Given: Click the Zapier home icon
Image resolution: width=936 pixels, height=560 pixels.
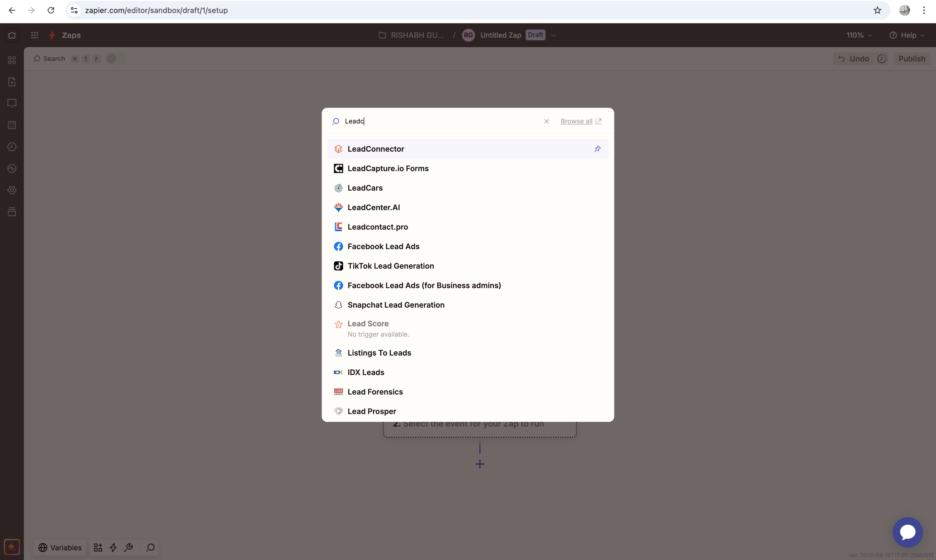Looking at the screenshot, I should 12,35.
